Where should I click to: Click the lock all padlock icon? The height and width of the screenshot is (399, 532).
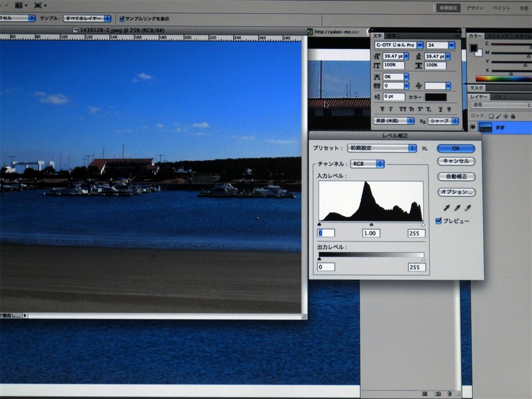pos(513,116)
